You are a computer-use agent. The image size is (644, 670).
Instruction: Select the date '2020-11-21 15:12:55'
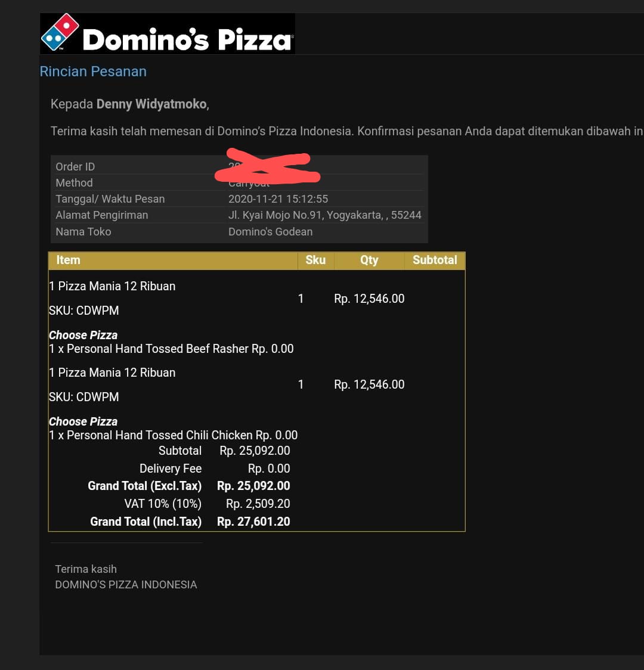click(278, 199)
